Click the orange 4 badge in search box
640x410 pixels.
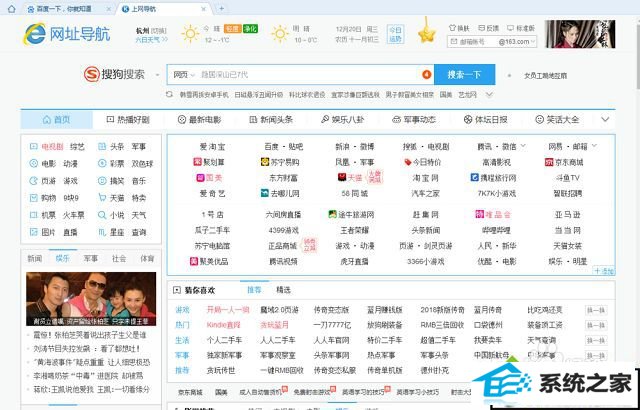click(x=426, y=75)
